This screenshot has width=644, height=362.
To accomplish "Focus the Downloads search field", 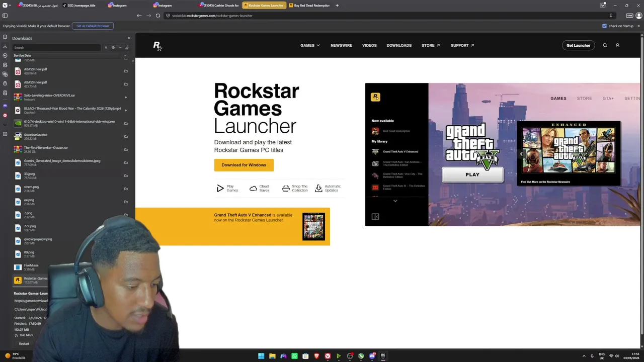I will coord(56,48).
